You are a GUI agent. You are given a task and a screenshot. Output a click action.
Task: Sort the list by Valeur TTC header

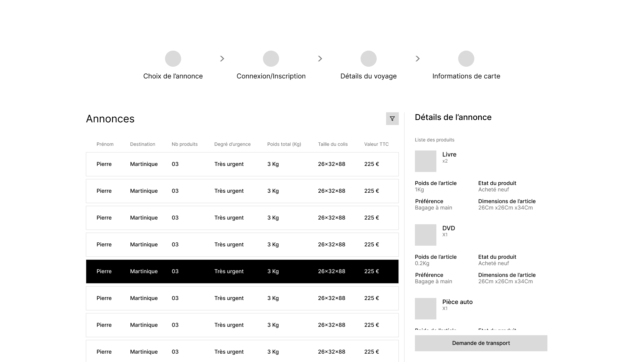(377, 144)
